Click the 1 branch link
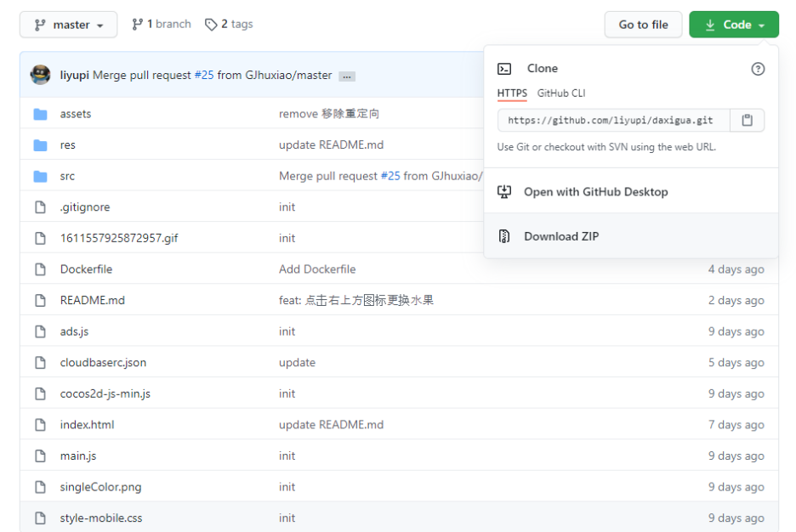 [162, 25]
